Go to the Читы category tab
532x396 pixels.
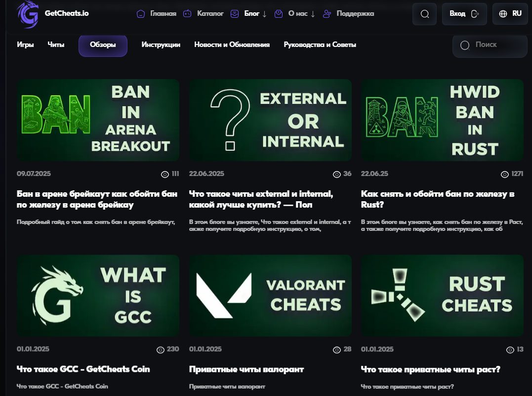point(56,45)
